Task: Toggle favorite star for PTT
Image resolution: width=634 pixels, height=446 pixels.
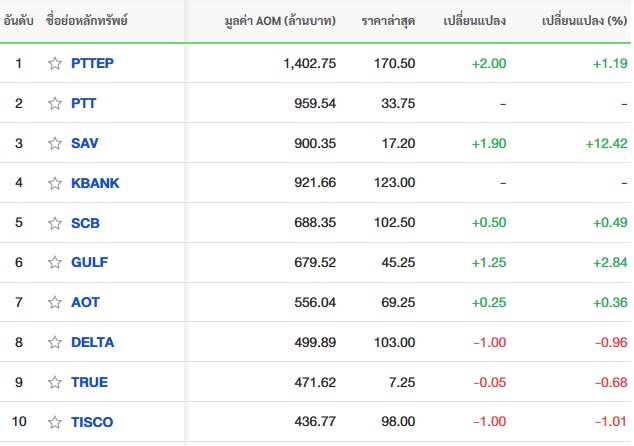Action: click(55, 104)
